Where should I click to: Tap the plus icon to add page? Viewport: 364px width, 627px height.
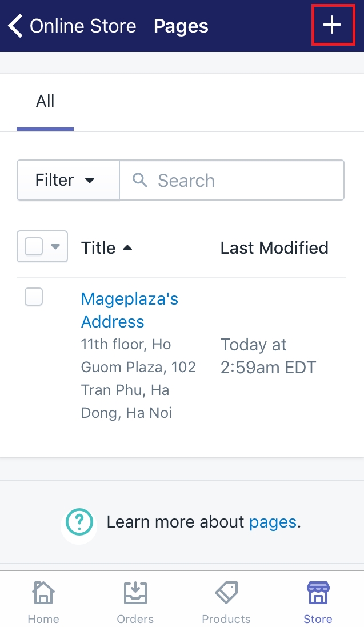pyautogui.click(x=332, y=25)
